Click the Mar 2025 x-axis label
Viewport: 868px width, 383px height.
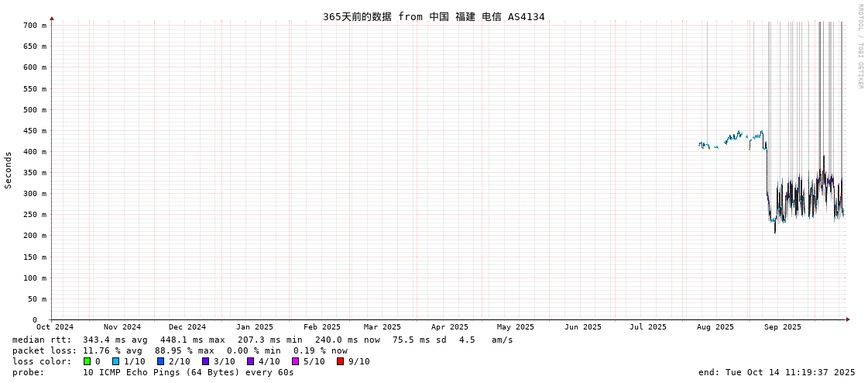(x=383, y=327)
